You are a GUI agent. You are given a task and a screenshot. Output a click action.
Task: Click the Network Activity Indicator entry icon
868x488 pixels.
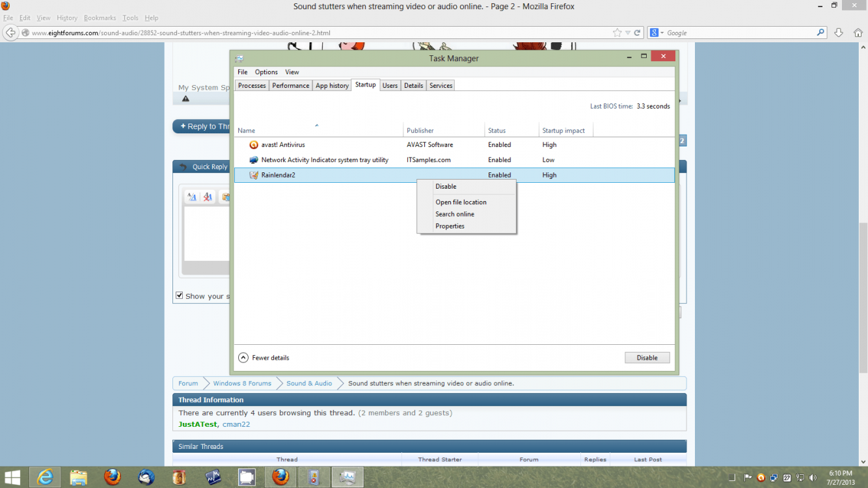pyautogui.click(x=254, y=160)
